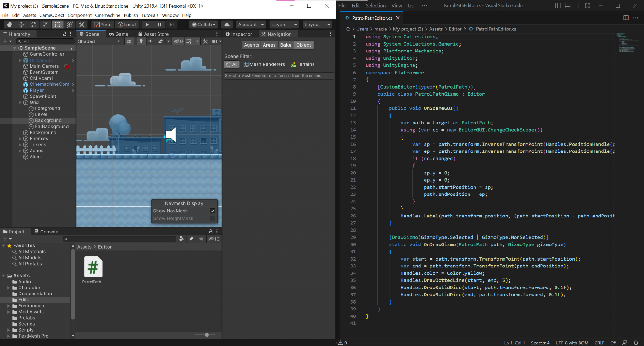644x346 pixels.
Task: Open the notifications bell in VS Code
Action: 636,343
